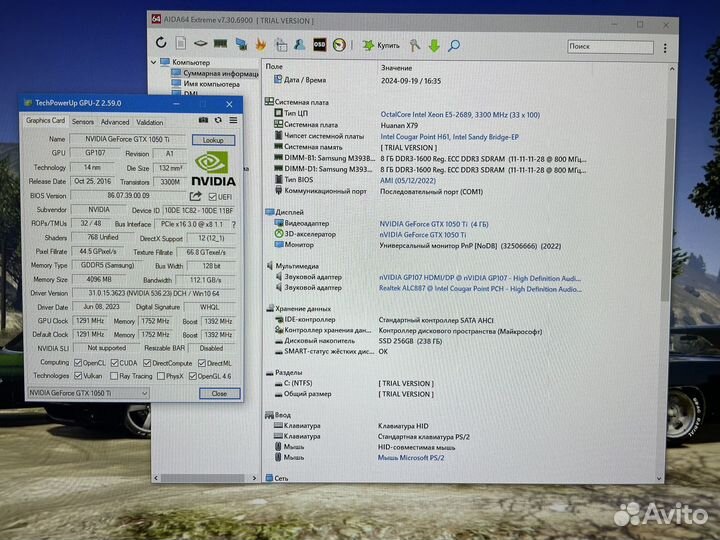
Task: Click the calendar-like toolbar icon in AIDA64
Action: tap(281, 45)
